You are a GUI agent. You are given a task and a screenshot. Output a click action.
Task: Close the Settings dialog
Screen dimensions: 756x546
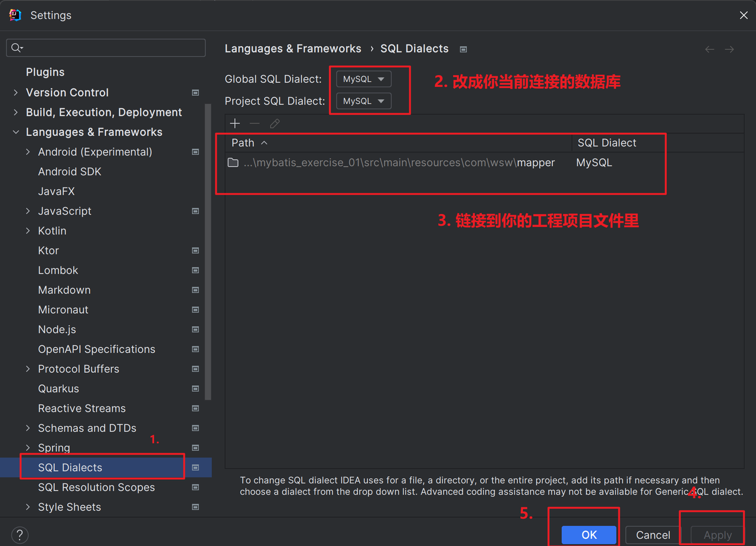pyautogui.click(x=744, y=15)
